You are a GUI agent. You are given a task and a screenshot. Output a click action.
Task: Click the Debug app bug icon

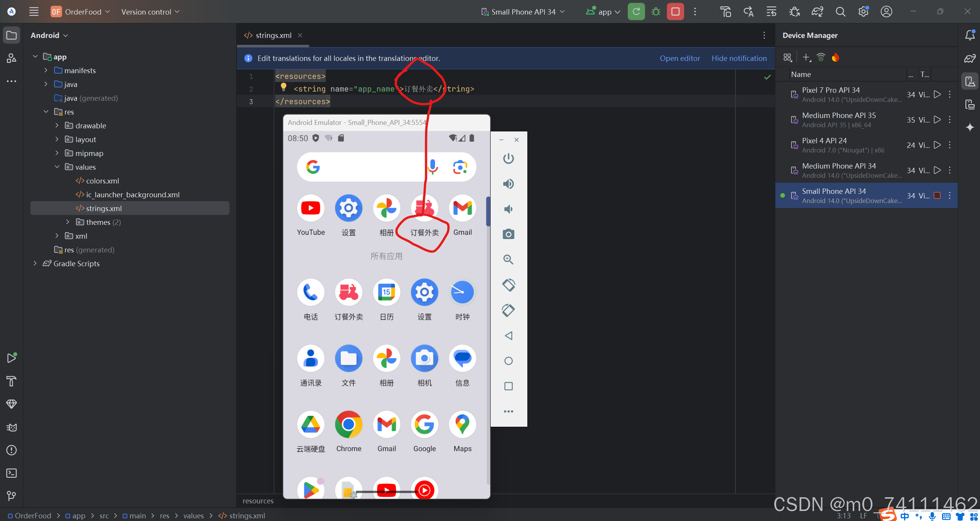pyautogui.click(x=656, y=11)
